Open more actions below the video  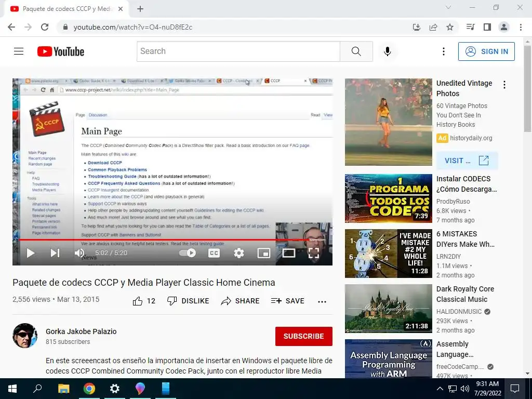click(x=322, y=301)
